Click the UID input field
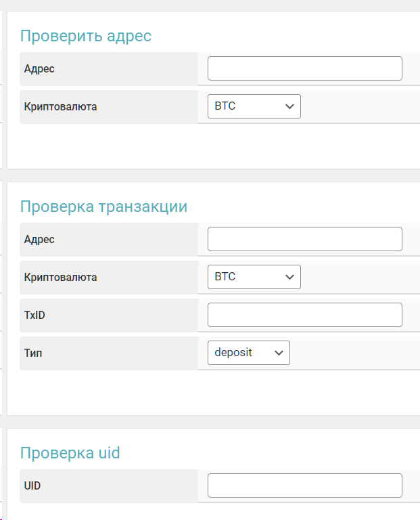The image size is (420, 520). tap(304, 485)
